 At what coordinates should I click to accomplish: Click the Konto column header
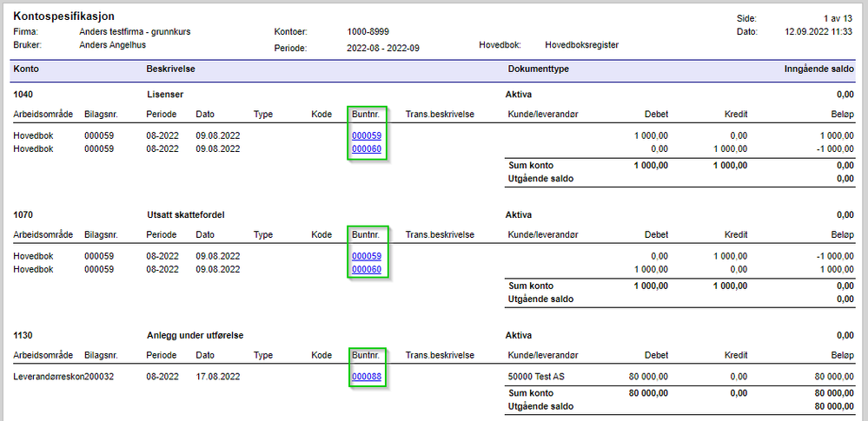click(x=25, y=69)
